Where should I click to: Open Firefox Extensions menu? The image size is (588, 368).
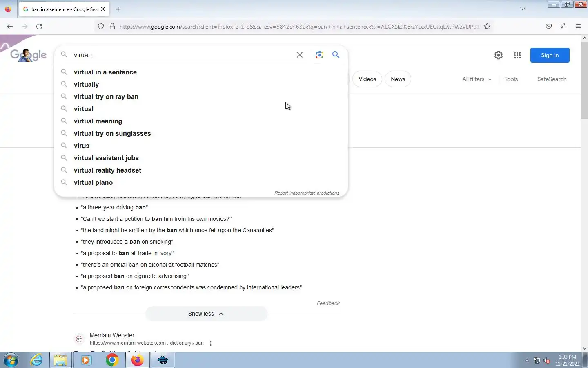[563, 27]
